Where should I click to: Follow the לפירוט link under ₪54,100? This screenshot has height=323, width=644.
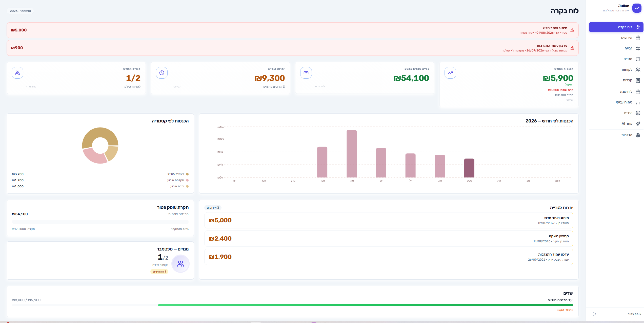[319, 86]
